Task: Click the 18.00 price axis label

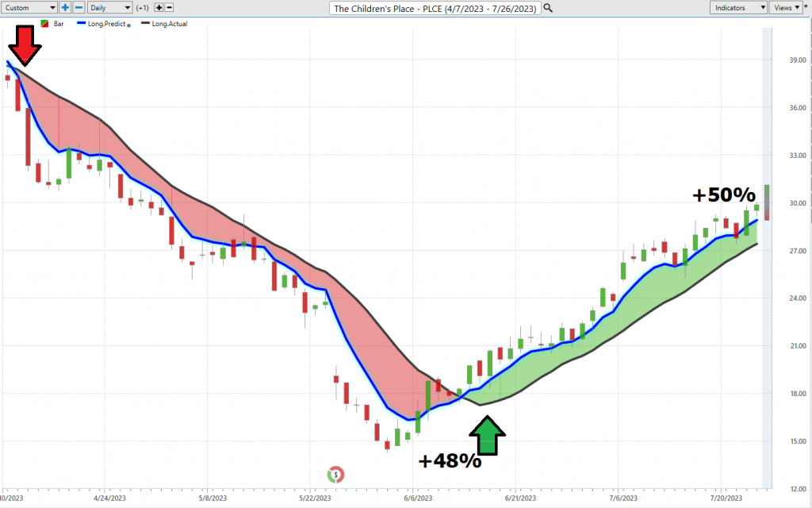Action: 798,394
